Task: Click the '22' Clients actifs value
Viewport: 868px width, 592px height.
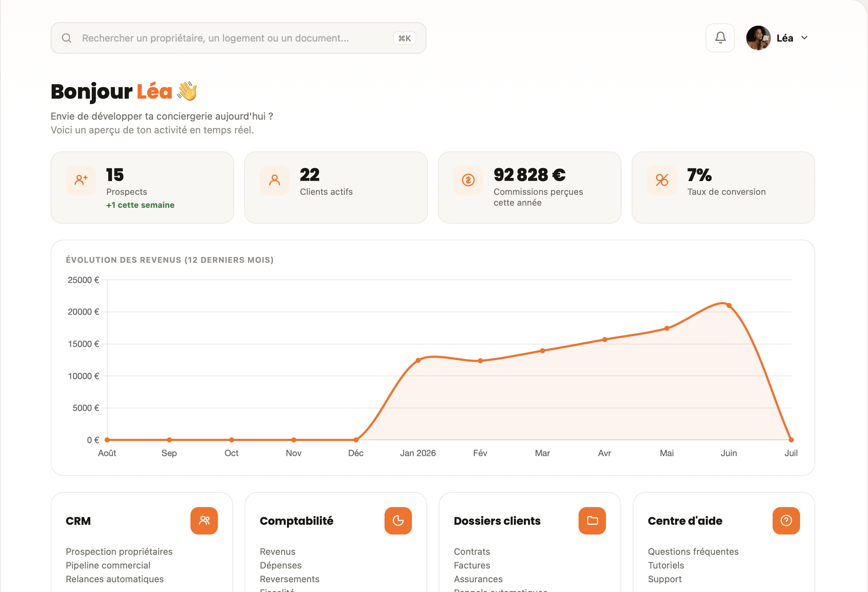Action: [x=310, y=175]
